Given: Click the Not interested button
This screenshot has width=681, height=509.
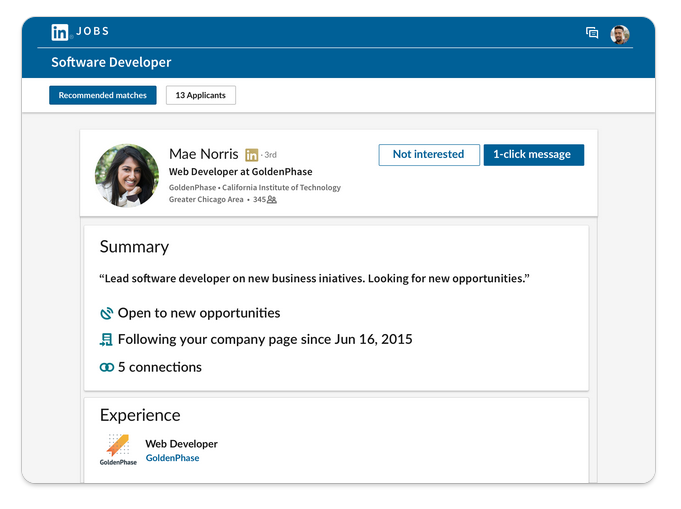Looking at the screenshot, I should coord(429,155).
